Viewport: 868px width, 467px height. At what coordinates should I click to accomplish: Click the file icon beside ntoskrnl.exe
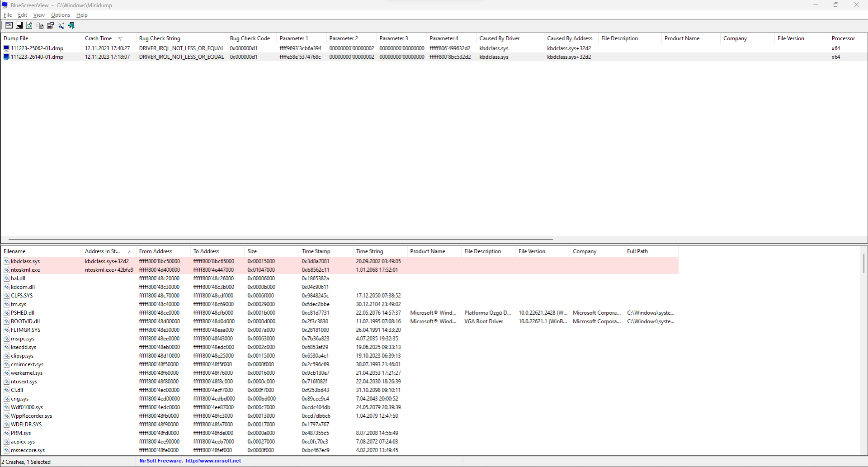click(7, 270)
